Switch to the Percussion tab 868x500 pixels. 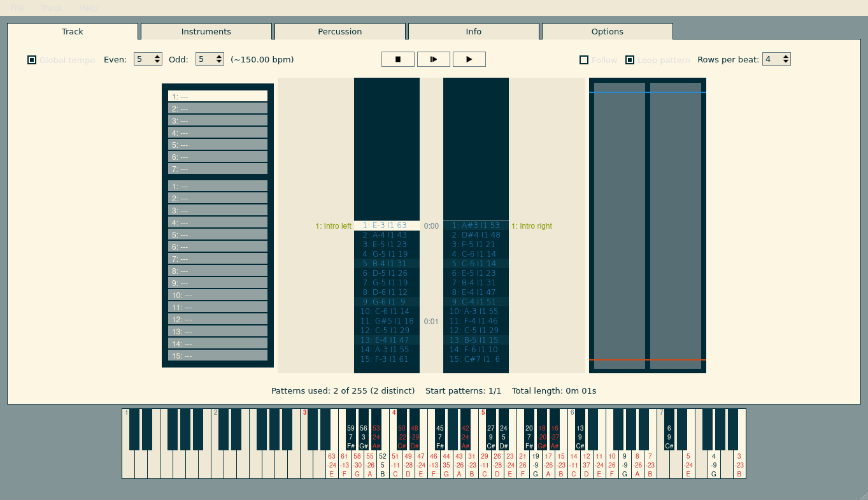(340, 31)
